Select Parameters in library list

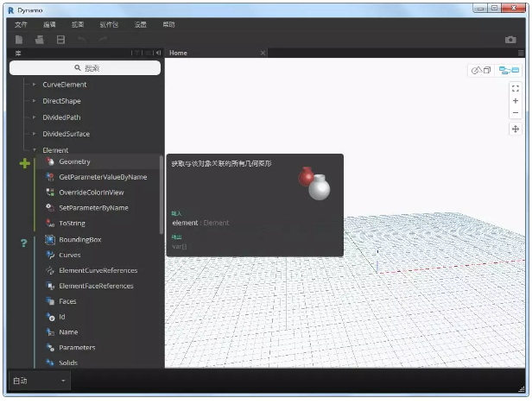pyautogui.click(x=77, y=347)
